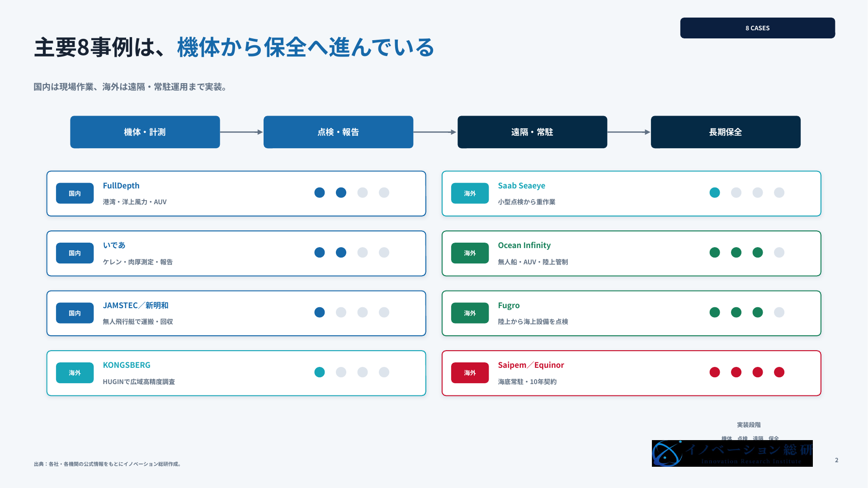Select the 機体・計測 stage box
The image size is (868, 488).
[145, 132]
